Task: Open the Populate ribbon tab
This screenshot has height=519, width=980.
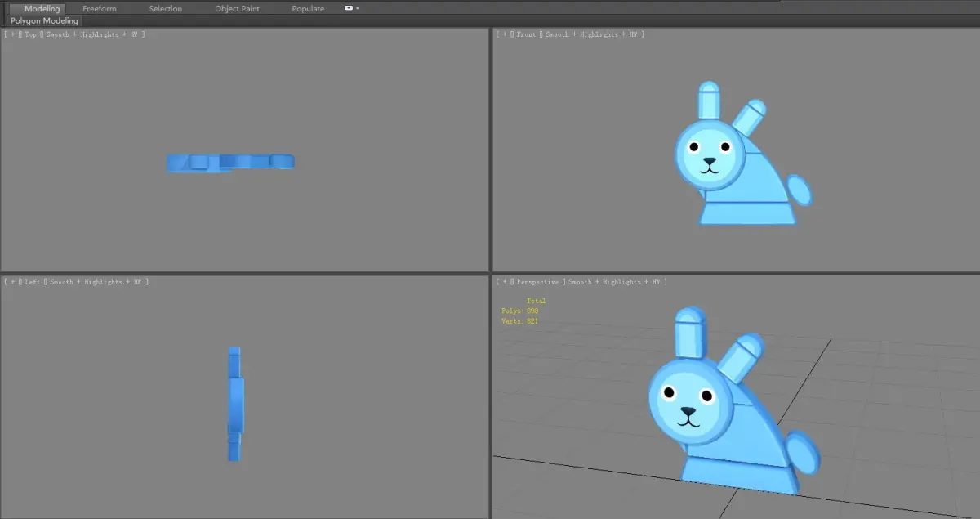Action: pos(308,8)
